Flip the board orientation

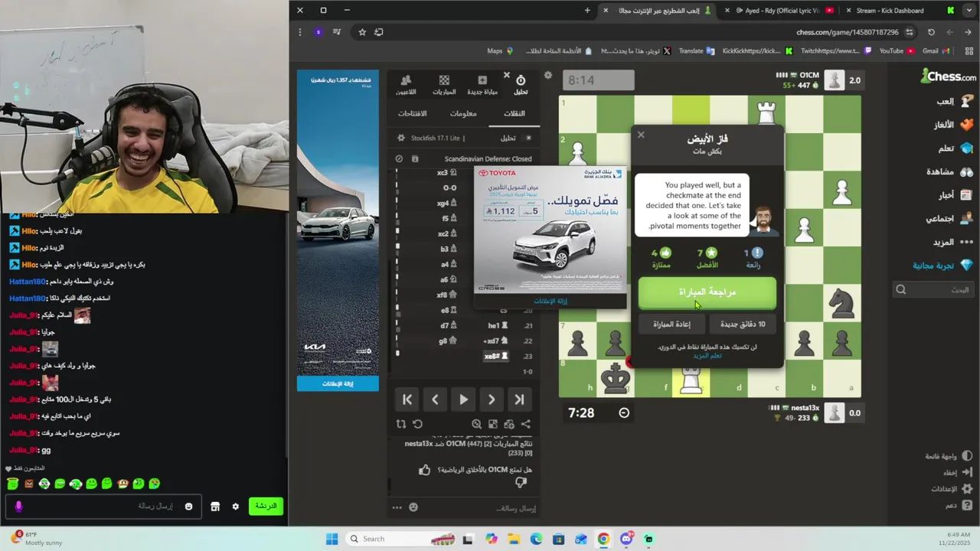tap(401, 424)
